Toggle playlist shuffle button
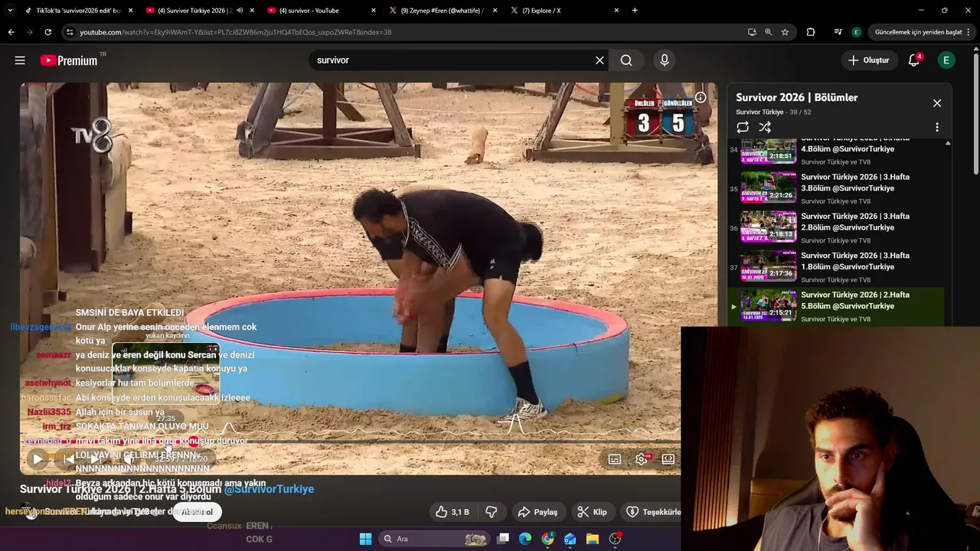The height and width of the screenshot is (551, 980). pyautogui.click(x=765, y=127)
